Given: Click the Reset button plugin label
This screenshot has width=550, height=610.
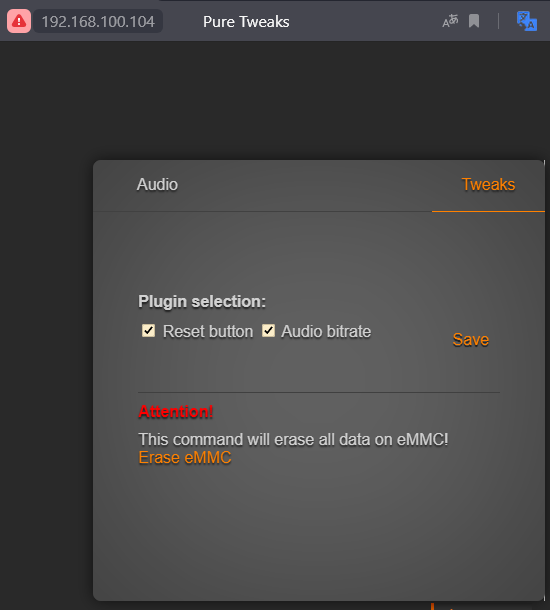Looking at the screenshot, I should (x=208, y=331).
